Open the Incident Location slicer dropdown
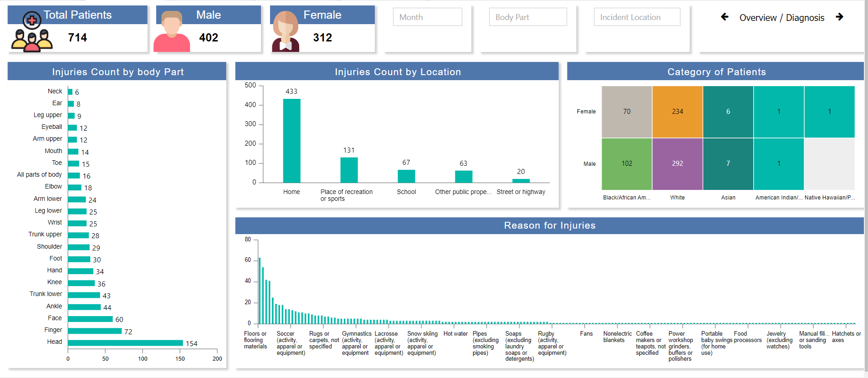 click(x=637, y=17)
